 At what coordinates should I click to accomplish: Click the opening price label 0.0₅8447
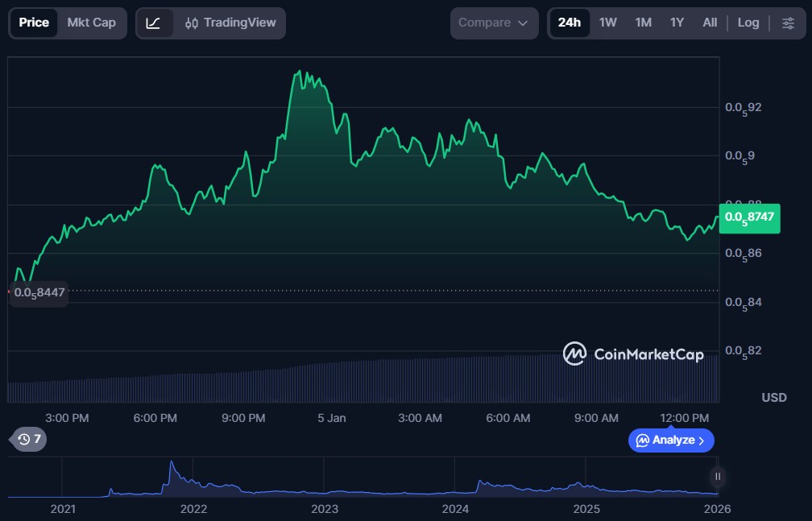click(39, 293)
